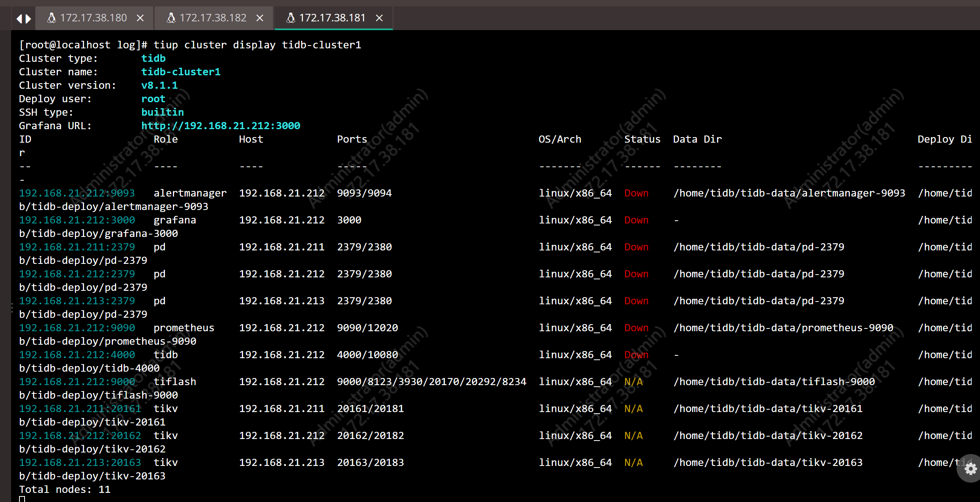
Task: Click the Linux penguin icon on the 172.17.38.182 tab
Action: coord(171,17)
